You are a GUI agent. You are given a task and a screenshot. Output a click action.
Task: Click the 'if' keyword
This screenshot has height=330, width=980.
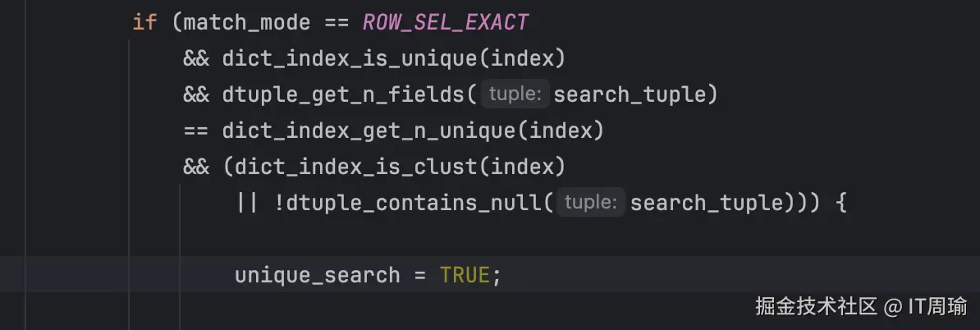(x=144, y=22)
